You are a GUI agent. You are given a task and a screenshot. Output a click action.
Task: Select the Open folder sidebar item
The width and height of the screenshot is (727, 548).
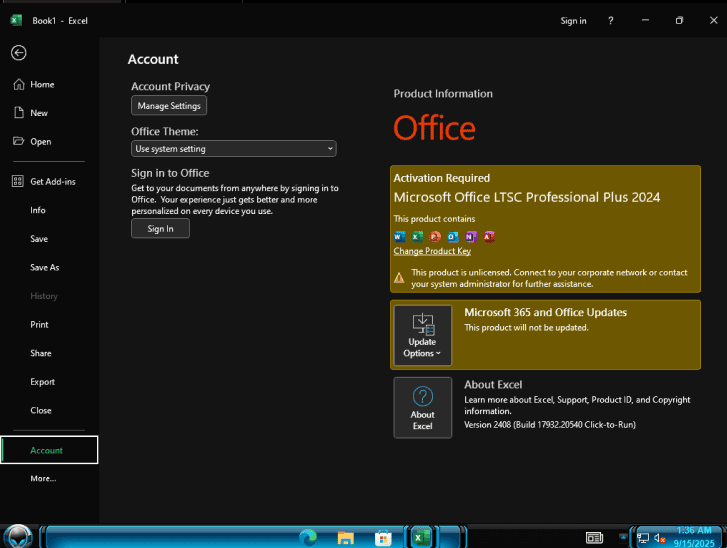[40, 142]
